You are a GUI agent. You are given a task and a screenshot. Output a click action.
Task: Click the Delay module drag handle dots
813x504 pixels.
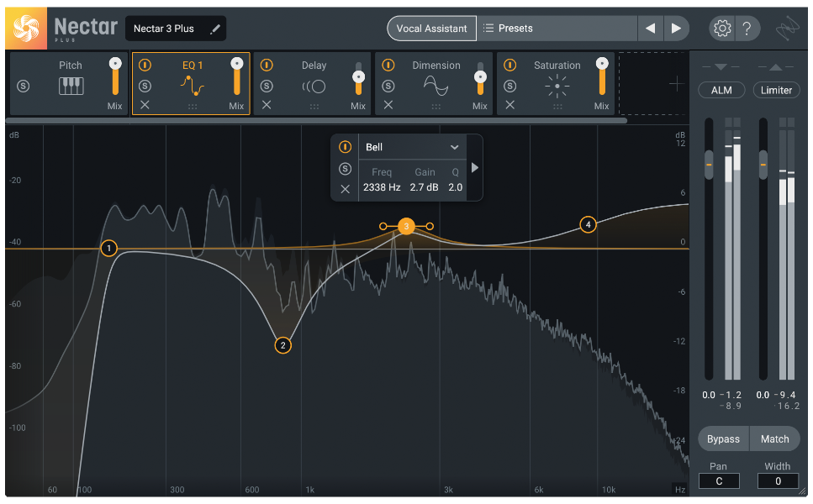(x=314, y=107)
